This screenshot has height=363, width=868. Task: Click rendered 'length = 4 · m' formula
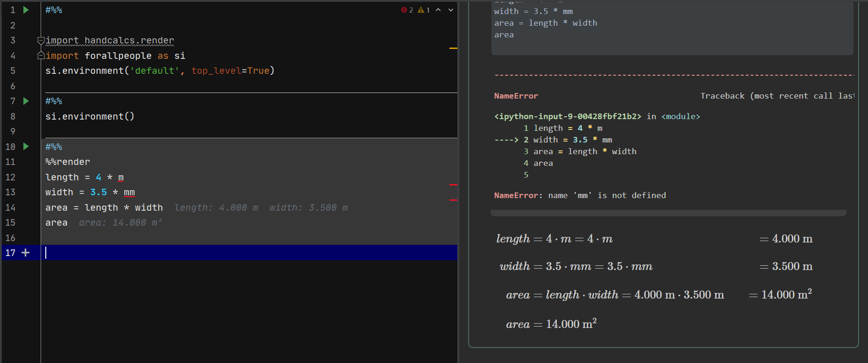(555, 239)
